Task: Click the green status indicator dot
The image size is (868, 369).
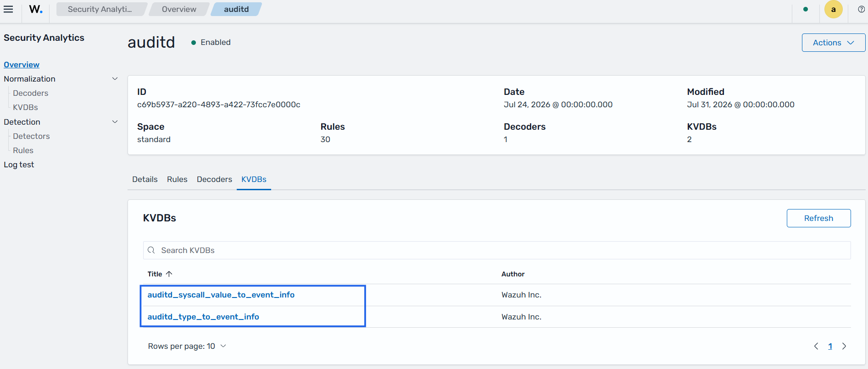Action: point(806,9)
